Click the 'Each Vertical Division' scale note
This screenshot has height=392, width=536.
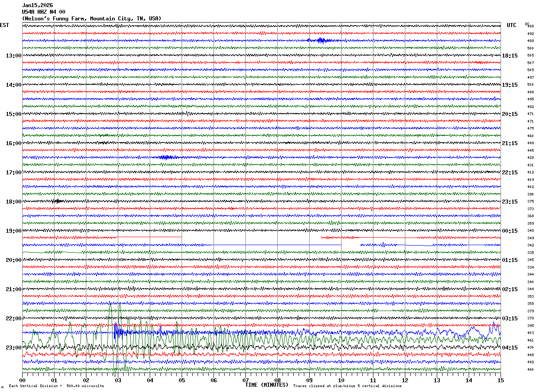coord(56,386)
